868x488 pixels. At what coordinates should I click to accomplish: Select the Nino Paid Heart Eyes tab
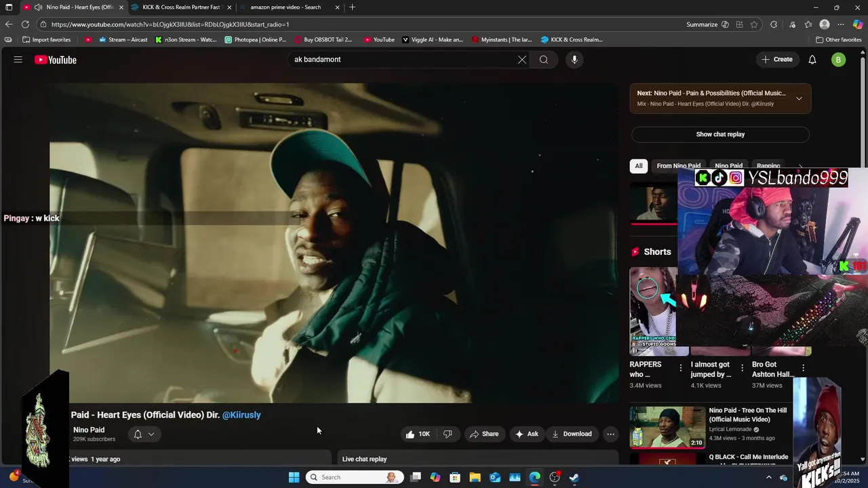75,7
